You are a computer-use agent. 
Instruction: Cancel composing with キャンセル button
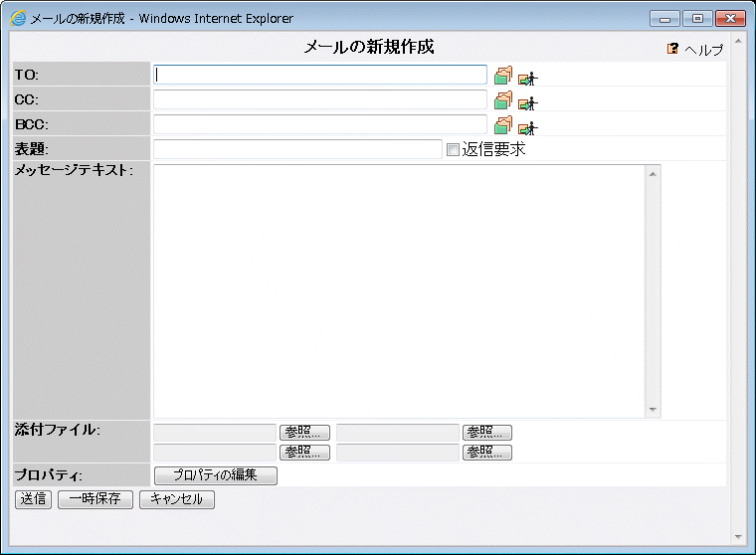coord(177,499)
